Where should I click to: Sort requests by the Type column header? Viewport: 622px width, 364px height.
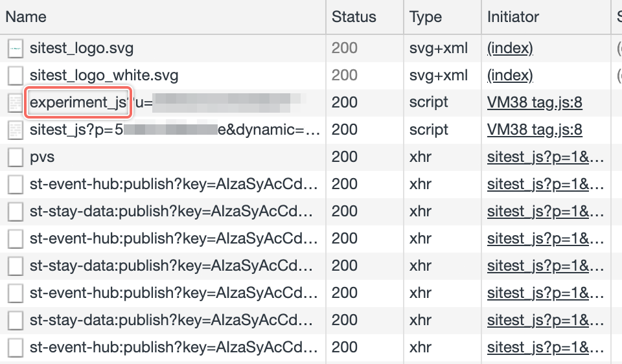tap(426, 17)
